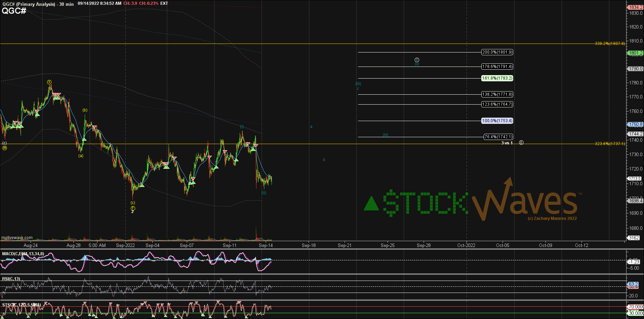Click the CH:-0.23% percent change
This screenshot has height=319, width=644.
point(149,3)
